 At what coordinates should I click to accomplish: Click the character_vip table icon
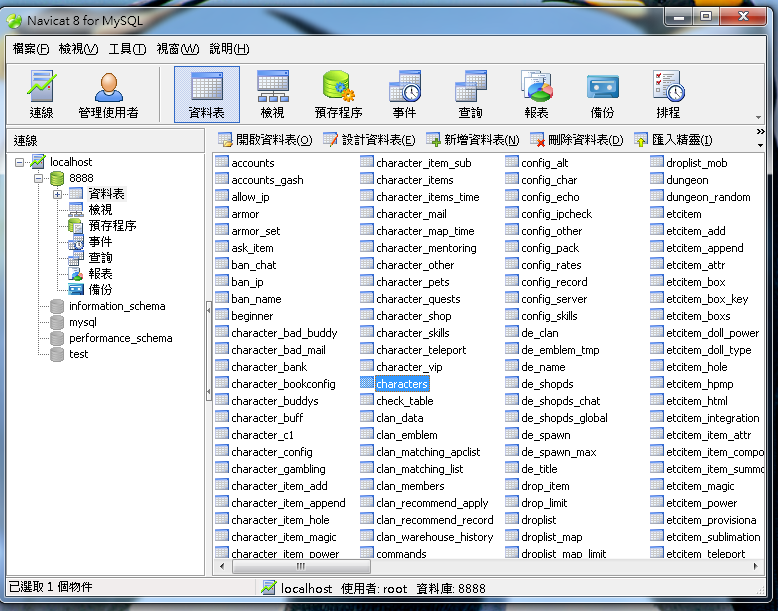pos(367,366)
